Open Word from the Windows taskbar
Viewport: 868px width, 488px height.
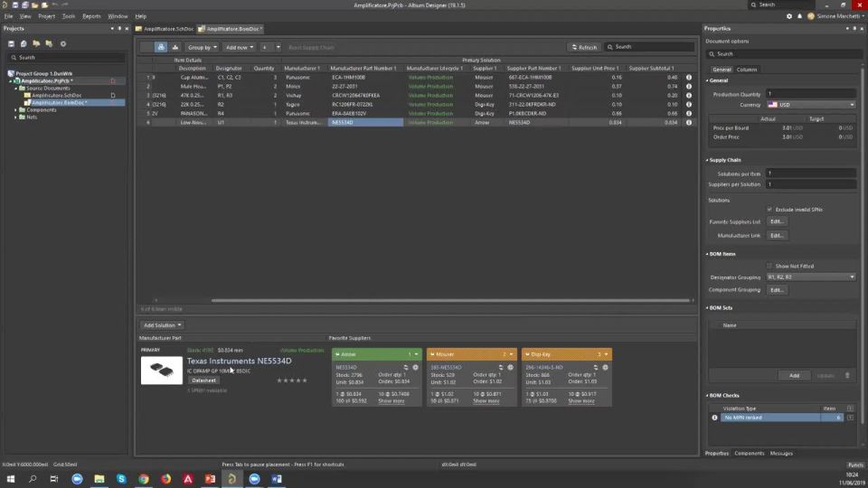(277, 479)
